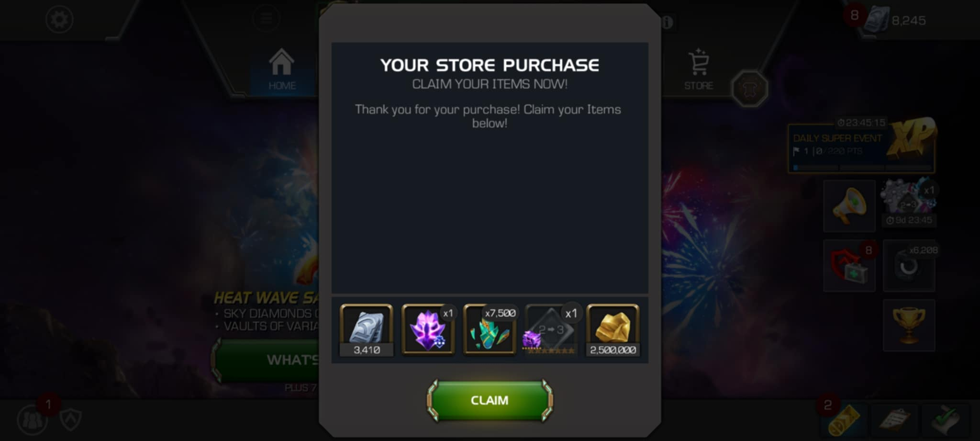Open the settings gear icon
Viewport: 980px width, 441px height.
59,20
